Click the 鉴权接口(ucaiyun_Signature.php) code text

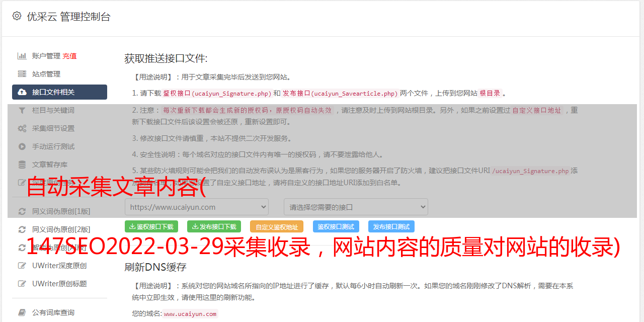[217, 93]
